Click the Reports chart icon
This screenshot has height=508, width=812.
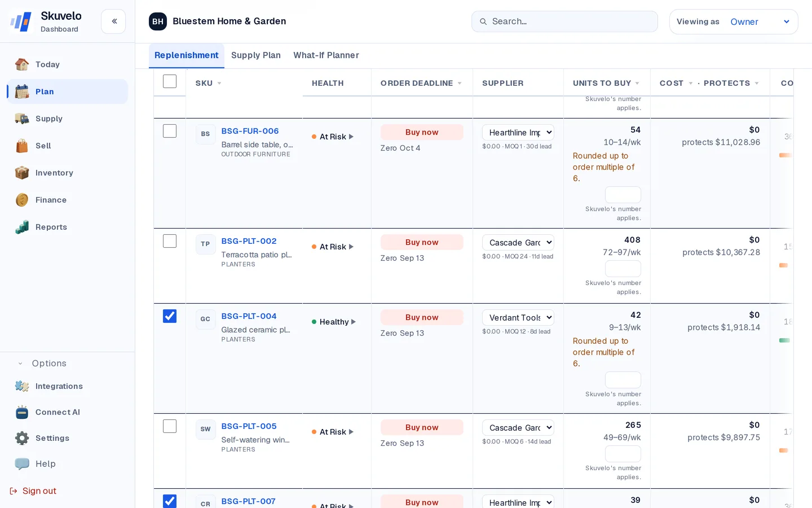22,227
